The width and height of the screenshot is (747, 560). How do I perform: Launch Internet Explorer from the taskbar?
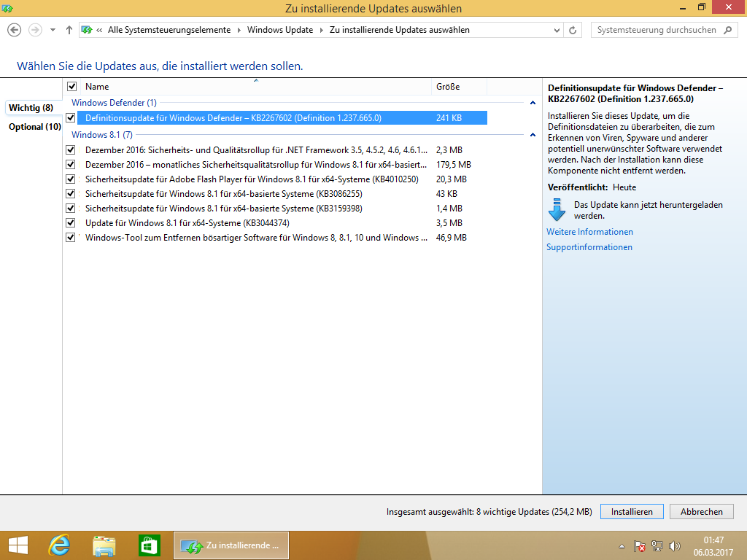click(60, 545)
